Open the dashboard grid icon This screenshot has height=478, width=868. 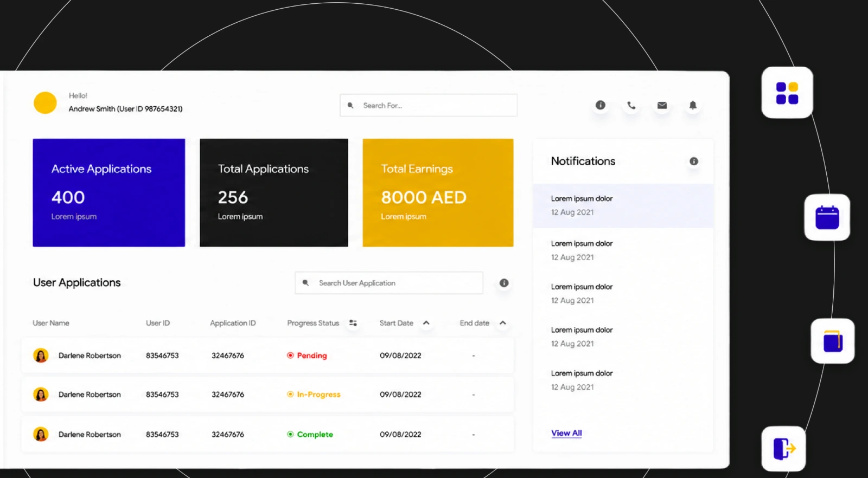click(787, 93)
